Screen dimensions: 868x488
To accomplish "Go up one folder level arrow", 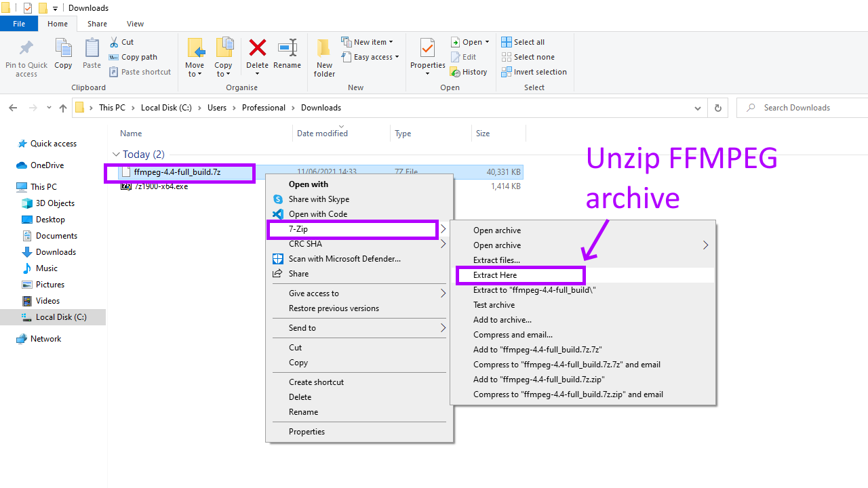I will point(63,108).
